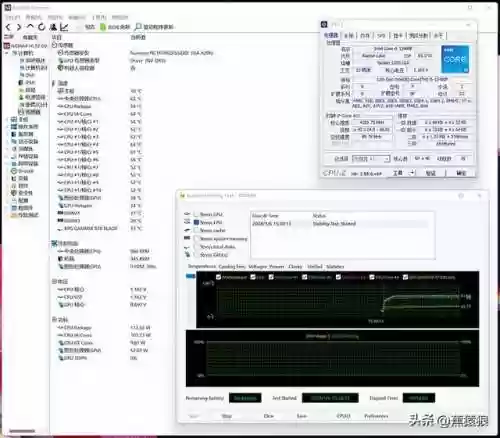Viewport: 500px width, 438px height.
Task: Collapse the Computer node in AIDA64 tree
Action: 7,53
